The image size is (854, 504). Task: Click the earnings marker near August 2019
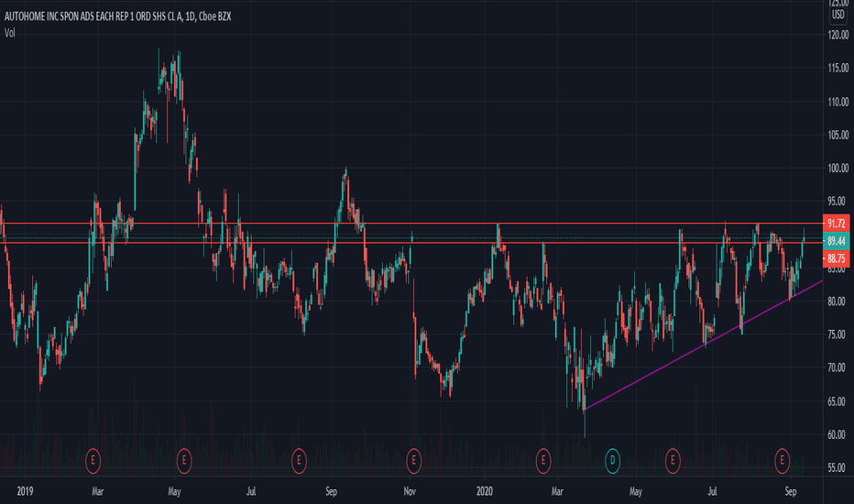click(x=299, y=461)
